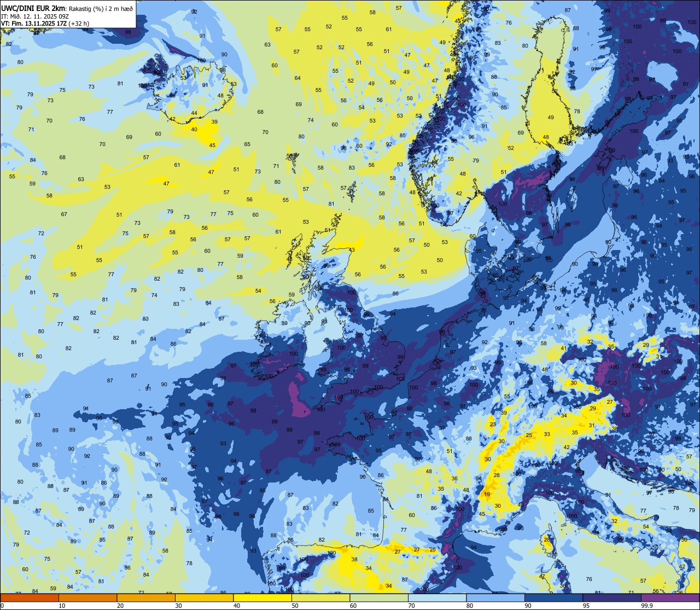Image resolution: width=700 pixels, height=610 pixels.
Task: Select the '95' legend tick label
Action: [x=586, y=606]
